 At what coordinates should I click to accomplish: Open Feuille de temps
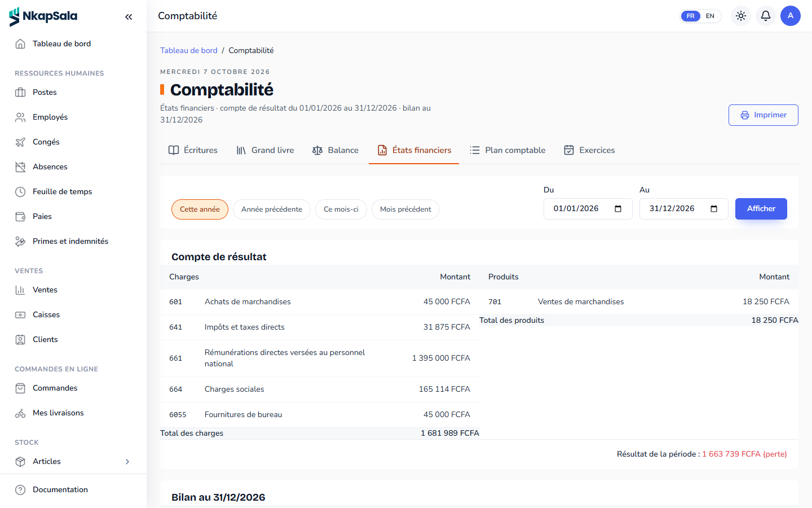click(x=73, y=191)
